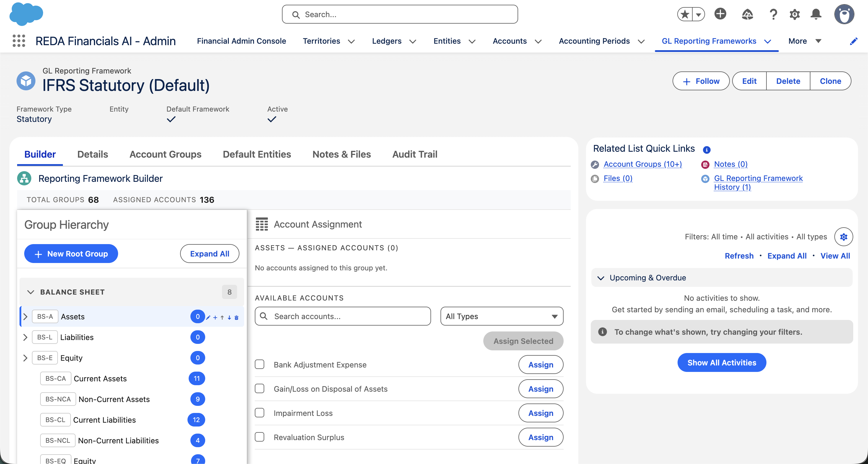The width and height of the screenshot is (868, 464).
Task: Open the Audit Trail tab
Action: (x=415, y=154)
